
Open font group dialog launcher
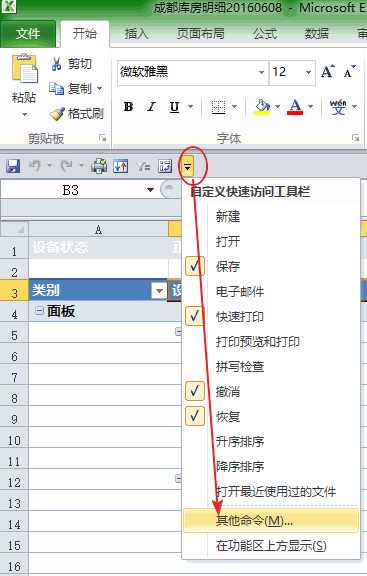click(355, 138)
